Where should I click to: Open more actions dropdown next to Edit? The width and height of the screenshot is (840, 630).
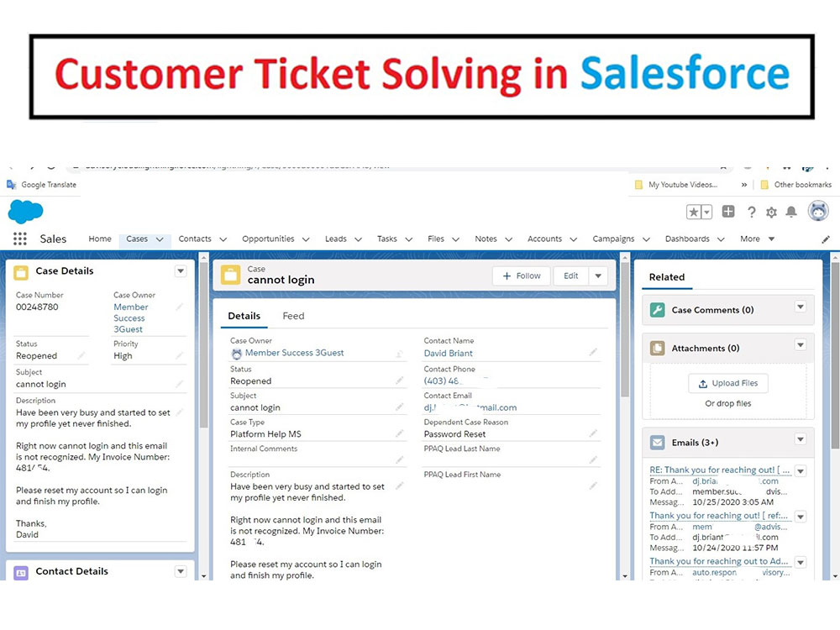coord(598,276)
